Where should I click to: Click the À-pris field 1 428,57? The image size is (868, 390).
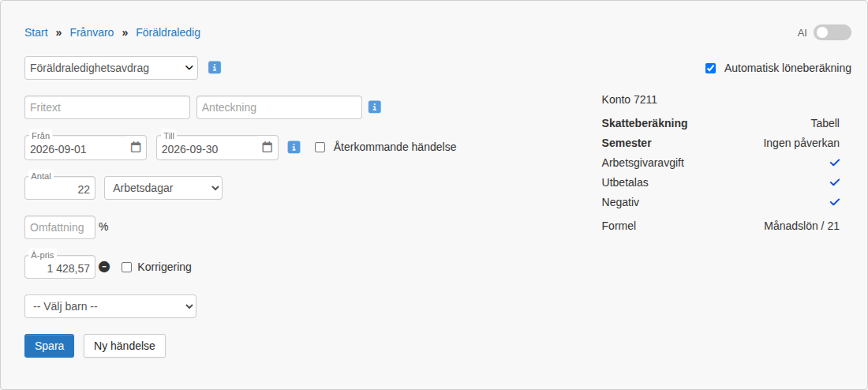60,268
